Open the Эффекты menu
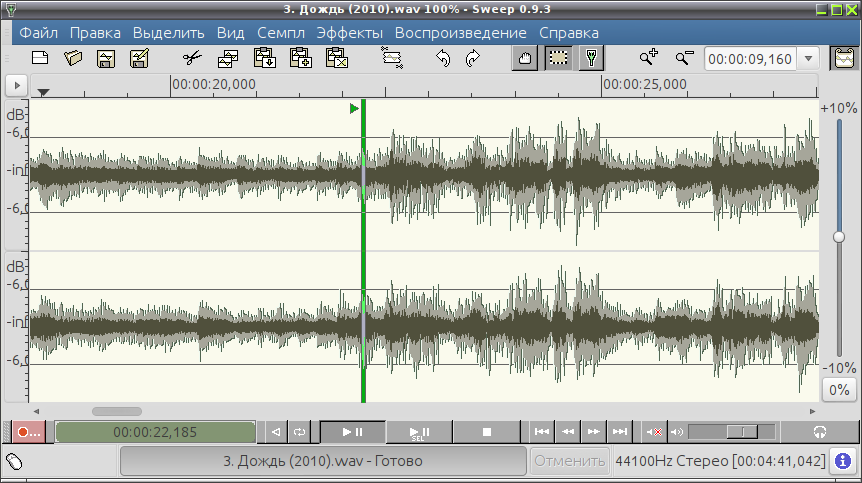This screenshot has height=483, width=862. coord(350,33)
